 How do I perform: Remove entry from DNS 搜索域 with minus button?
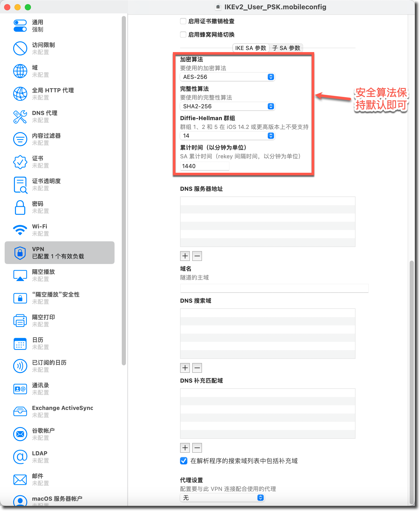tap(197, 368)
